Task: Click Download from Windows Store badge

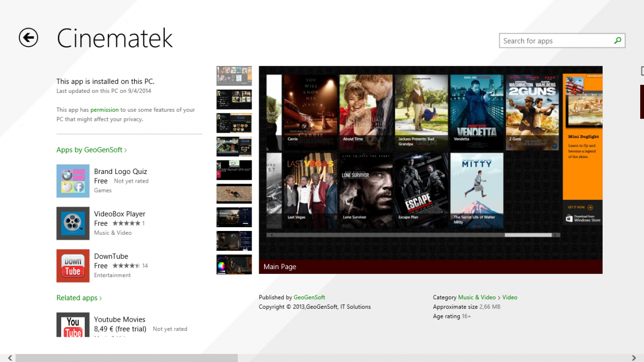Action: [x=583, y=218]
